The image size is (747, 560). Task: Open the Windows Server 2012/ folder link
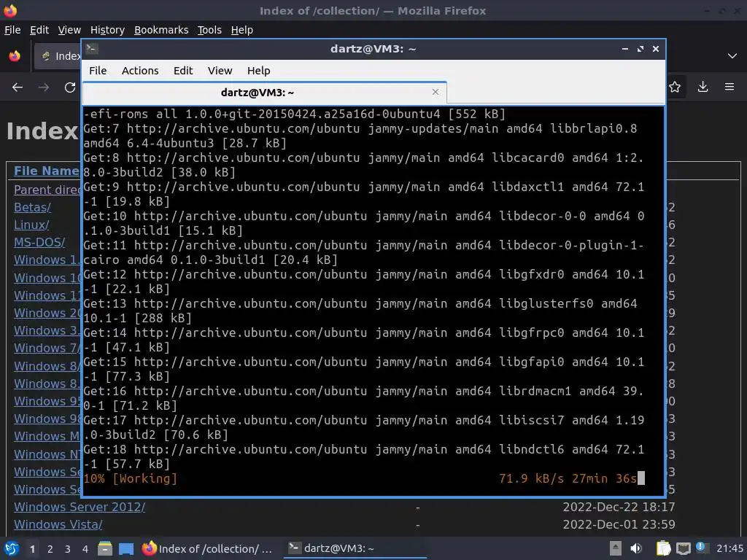pyautogui.click(x=79, y=507)
